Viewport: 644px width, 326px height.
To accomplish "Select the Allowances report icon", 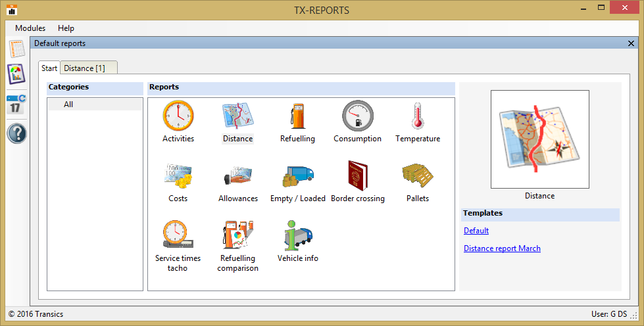I will (x=238, y=177).
